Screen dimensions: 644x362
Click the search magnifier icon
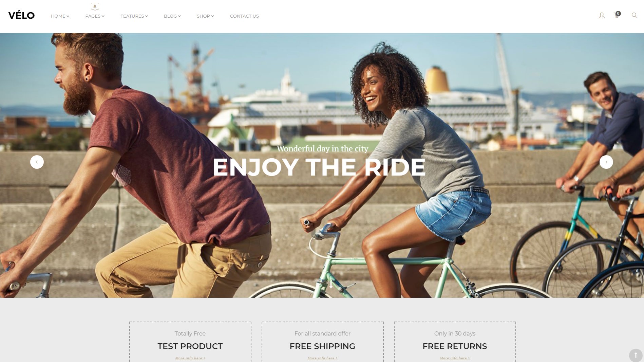(x=634, y=15)
